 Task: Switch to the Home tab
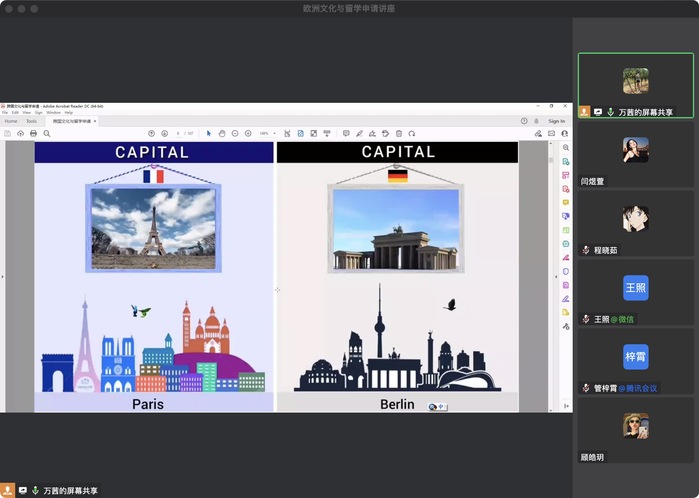click(11, 121)
